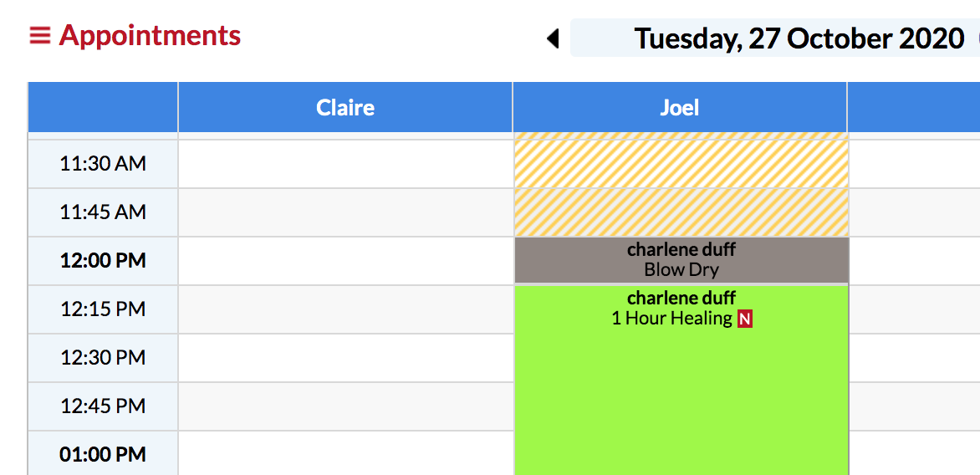The height and width of the screenshot is (475, 980).
Task: Select the Claire staff column header
Action: 345,107
